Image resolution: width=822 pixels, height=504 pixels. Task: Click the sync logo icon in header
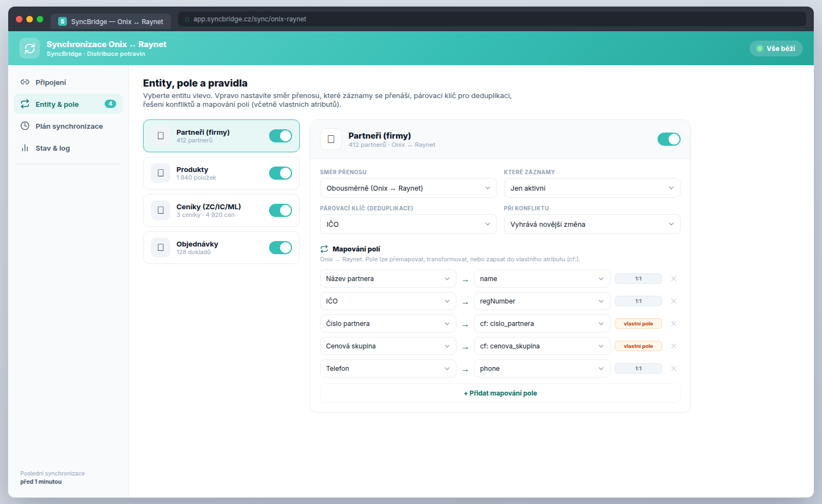coord(30,48)
